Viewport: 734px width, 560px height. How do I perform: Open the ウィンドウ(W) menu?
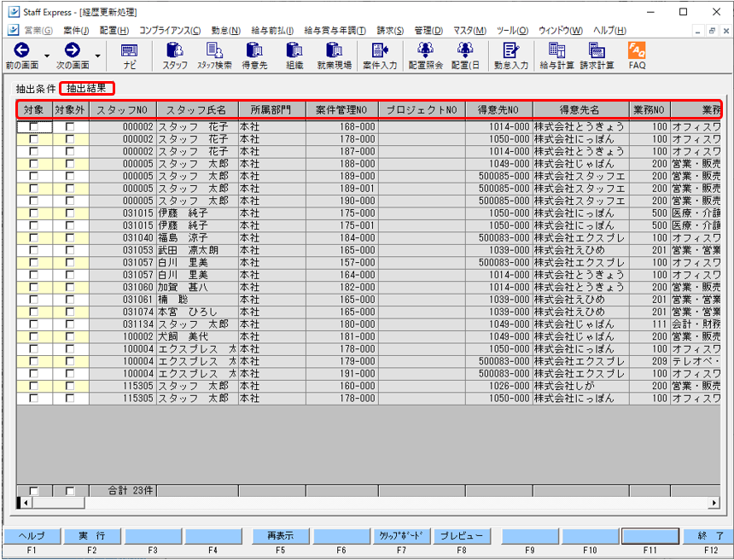click(x=561, y=31)
